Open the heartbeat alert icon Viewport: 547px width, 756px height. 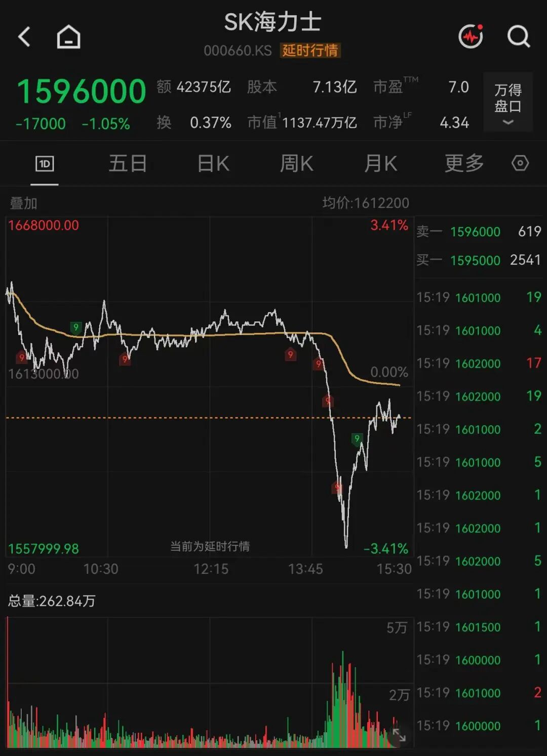click(x=471, y=36)
